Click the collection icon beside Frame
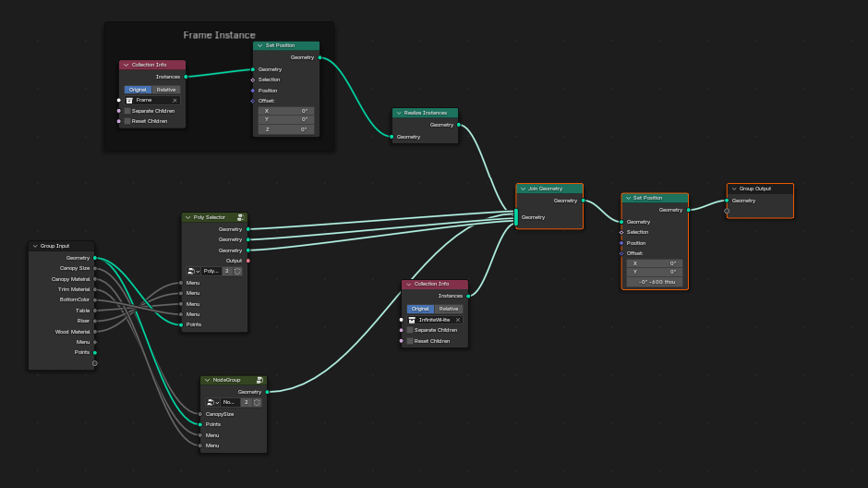This screenshot has height=488, width=868. pos(129,100)
